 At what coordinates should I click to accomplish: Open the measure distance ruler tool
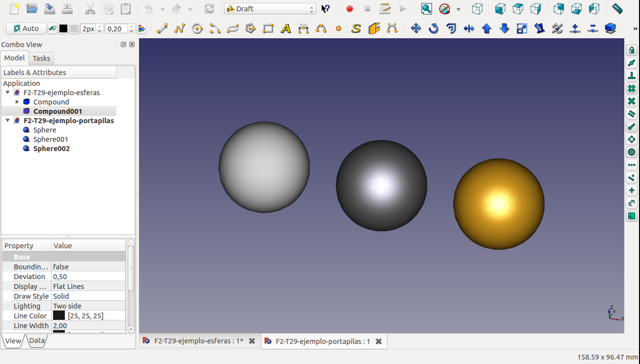pos(617,9)
